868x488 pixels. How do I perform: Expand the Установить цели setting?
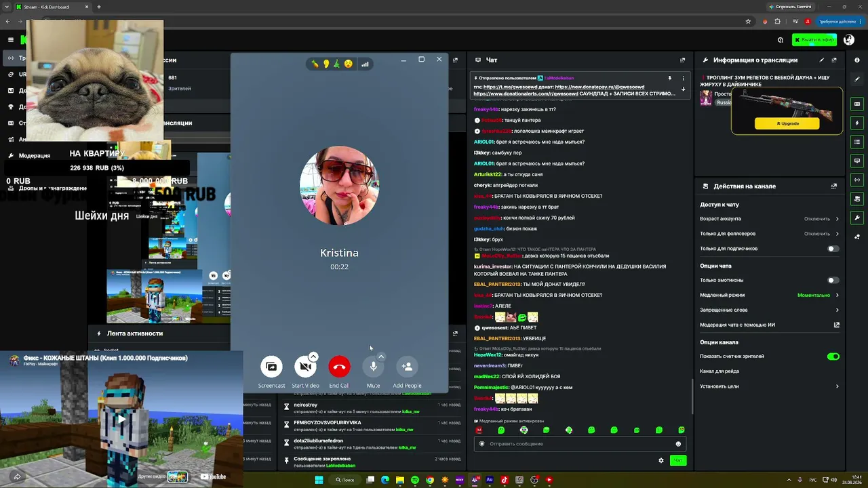pos(770,386)
